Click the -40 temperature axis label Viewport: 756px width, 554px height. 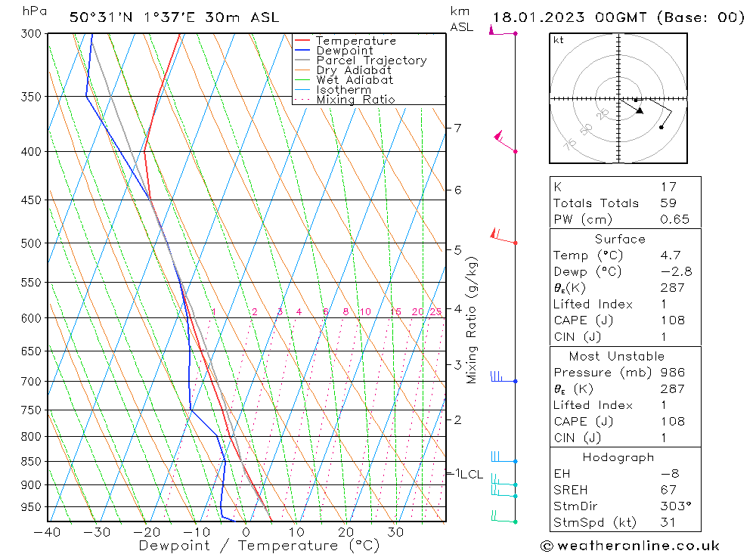[47, 532]
